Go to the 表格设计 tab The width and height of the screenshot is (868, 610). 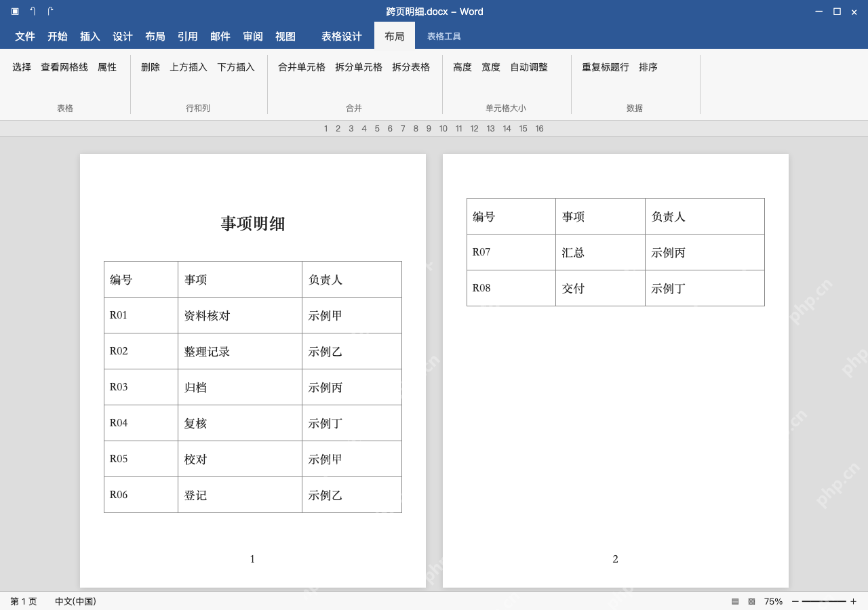point(342,37)
